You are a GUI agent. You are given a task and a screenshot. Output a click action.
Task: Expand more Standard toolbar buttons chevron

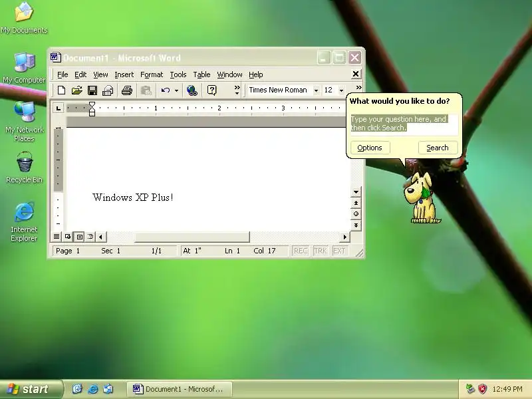237,90
